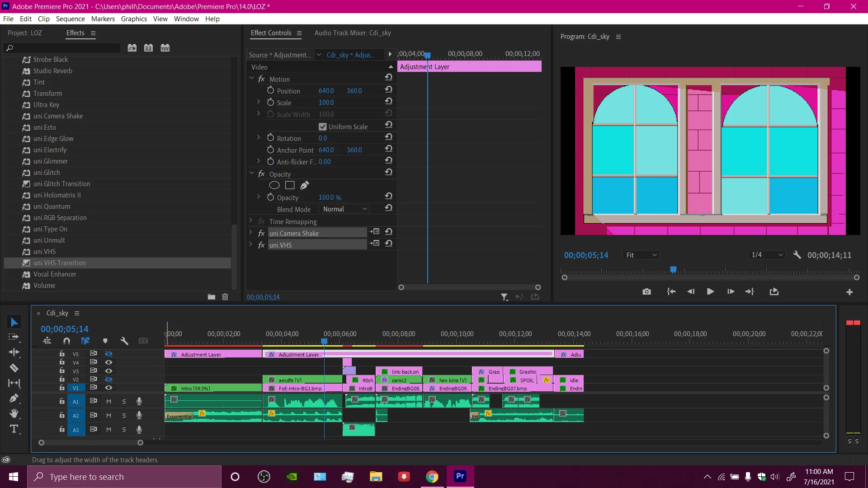Reset the Position parameter

click(388, 90)
